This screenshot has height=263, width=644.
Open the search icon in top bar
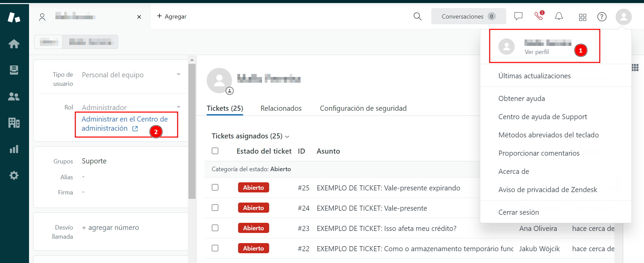click(x=417, y=16)
